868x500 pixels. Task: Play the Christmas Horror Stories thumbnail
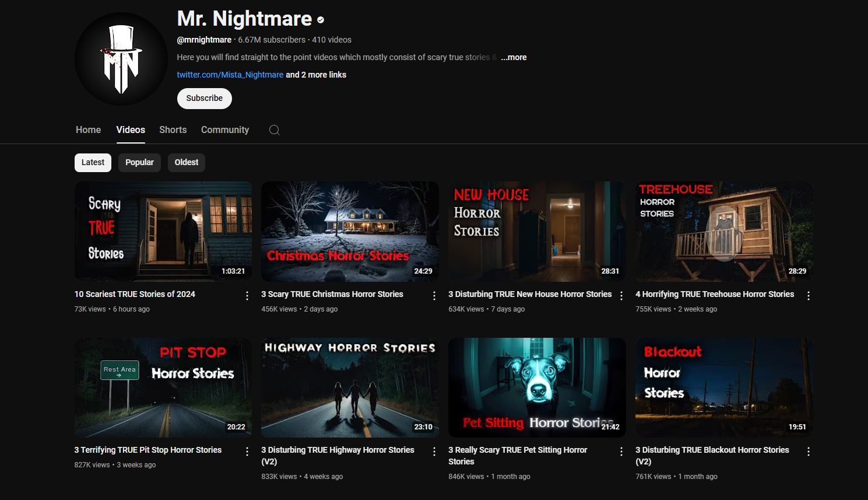coord(350,232)
